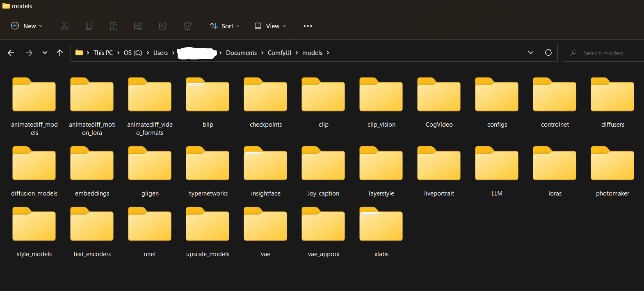Viewport: 644px width, 291px height.
Task: Select the checkpoints folder icon
Action: coord(265,94)
